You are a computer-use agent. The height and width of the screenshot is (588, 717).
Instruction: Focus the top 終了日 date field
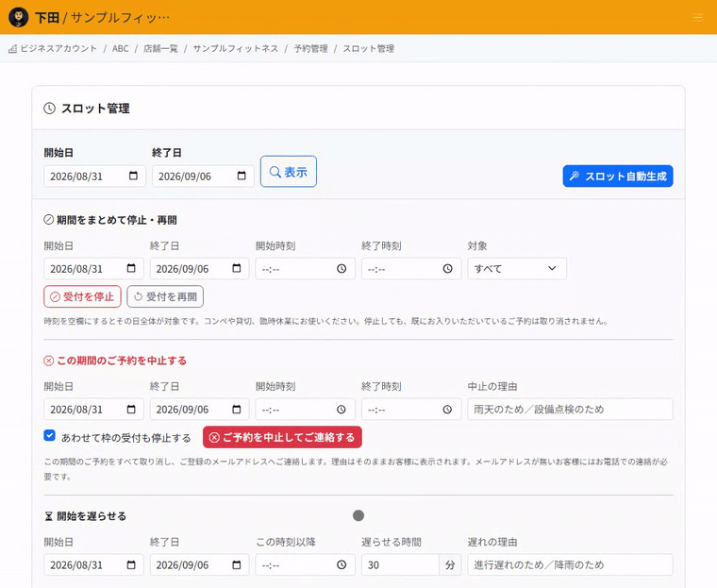203,176
